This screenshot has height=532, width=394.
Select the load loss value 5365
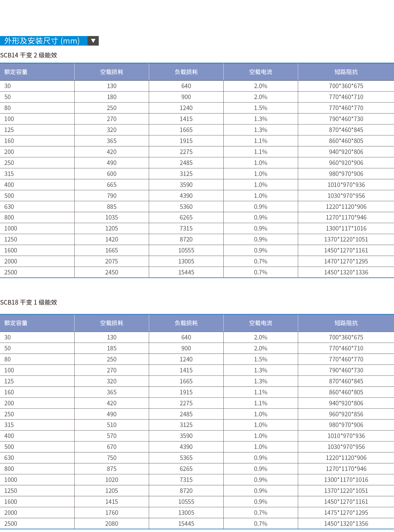pyautogui.click(x=186, y=458)
